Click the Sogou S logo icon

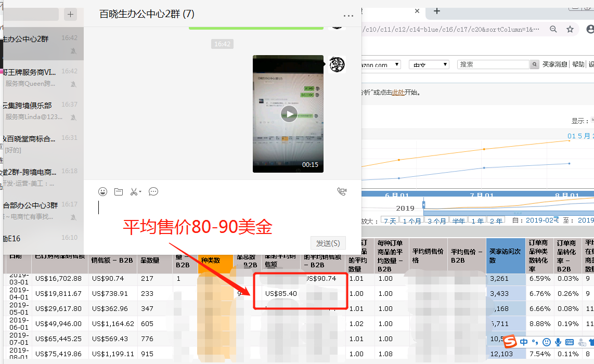coord(510,342)
